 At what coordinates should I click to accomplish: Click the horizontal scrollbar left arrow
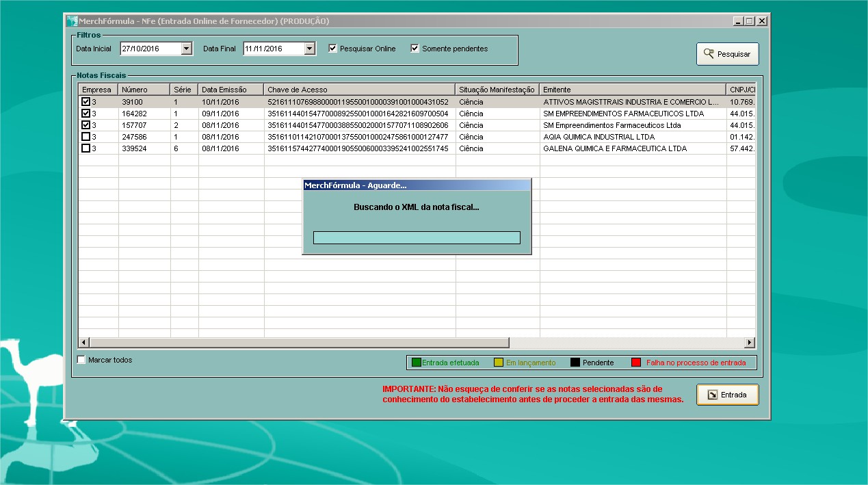coord(85,342)
